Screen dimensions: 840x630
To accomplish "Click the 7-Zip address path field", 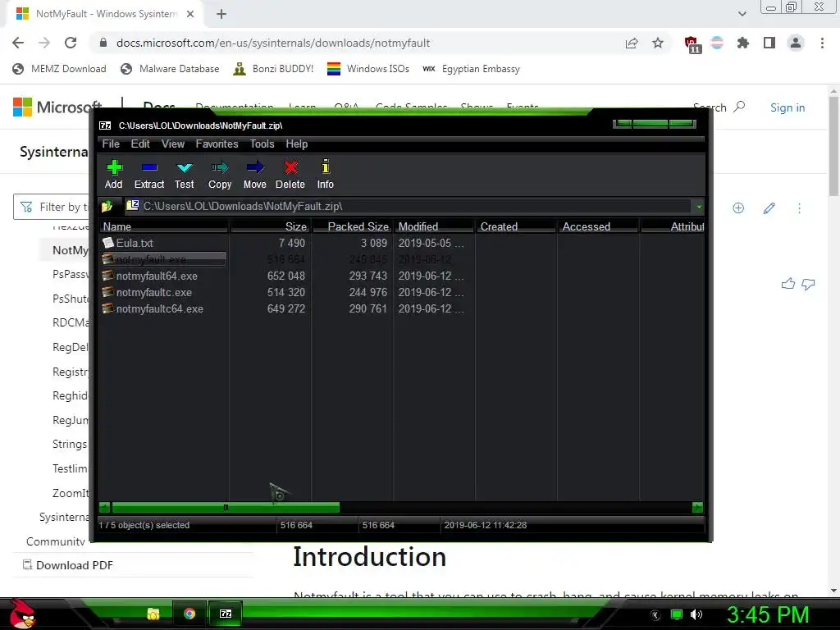I will click(409, 206).
